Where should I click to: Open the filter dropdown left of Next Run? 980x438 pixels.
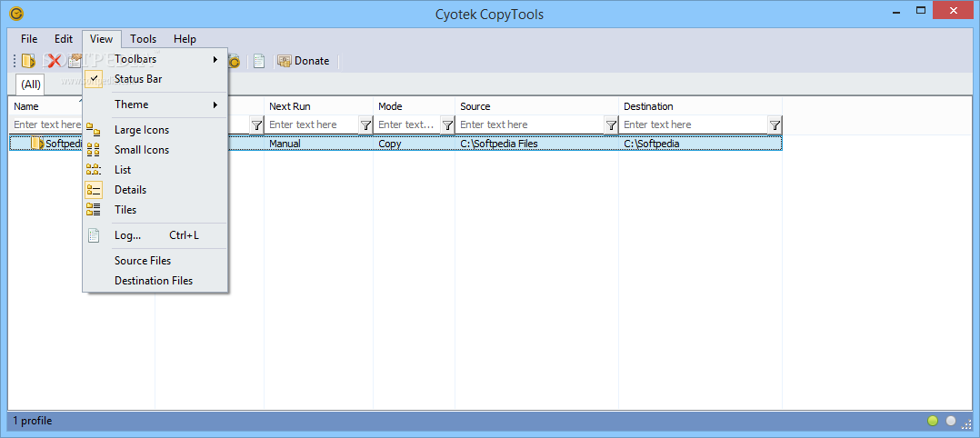(x=256, y=125)
